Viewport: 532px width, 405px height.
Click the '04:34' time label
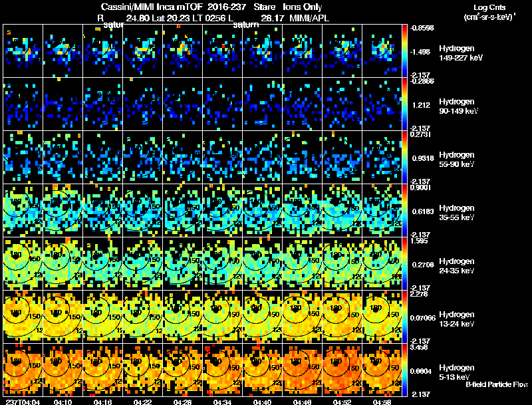coord(222,402)
